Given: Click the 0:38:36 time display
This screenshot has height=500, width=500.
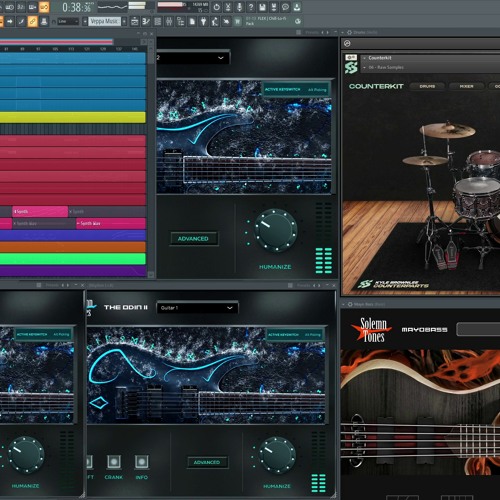Looking at the screenshot, I should click(x=77, y=7).
